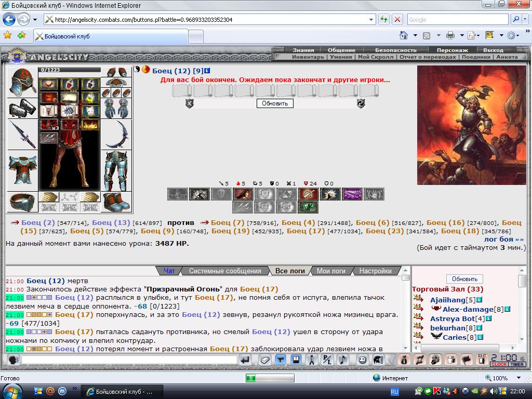Click the eraser icon to clear chat

(x=264, y=360)
